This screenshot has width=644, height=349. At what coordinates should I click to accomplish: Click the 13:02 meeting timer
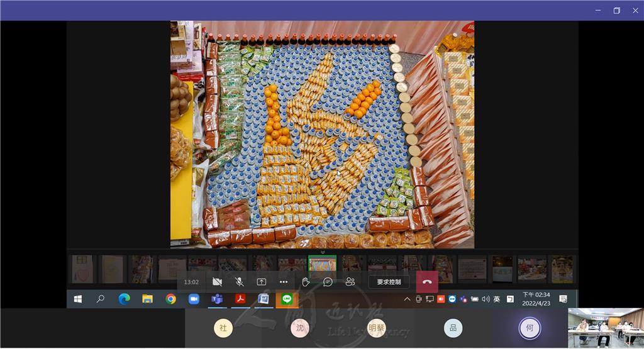pyautogui.click(x=191, y=282)
